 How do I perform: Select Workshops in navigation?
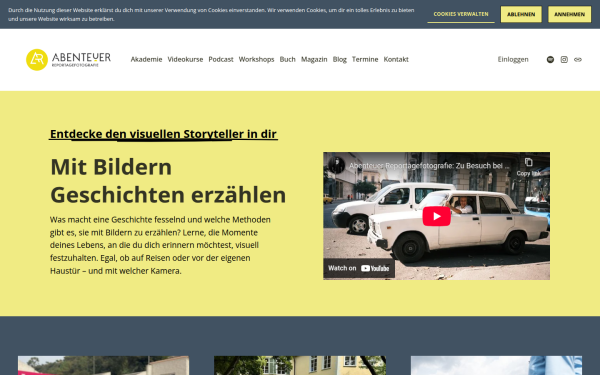[x=256, y=59]
